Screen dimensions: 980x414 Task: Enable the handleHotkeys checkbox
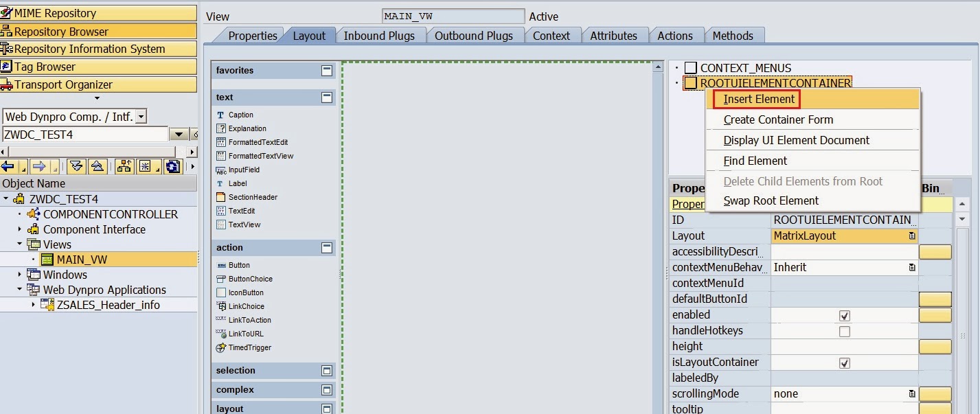tap(846, 330)
